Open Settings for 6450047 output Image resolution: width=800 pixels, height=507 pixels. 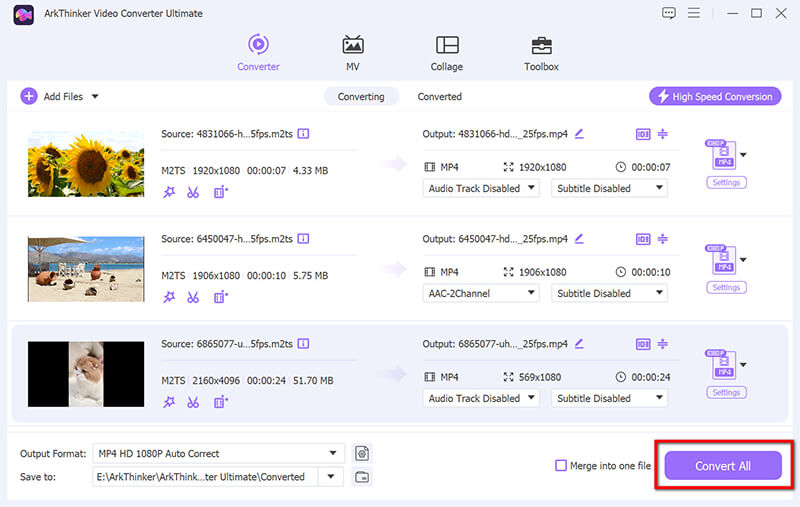(726, 288)
